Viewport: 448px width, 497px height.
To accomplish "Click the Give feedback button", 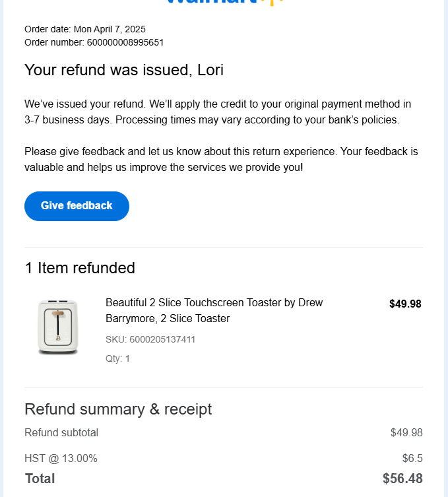I will [77, 206].
